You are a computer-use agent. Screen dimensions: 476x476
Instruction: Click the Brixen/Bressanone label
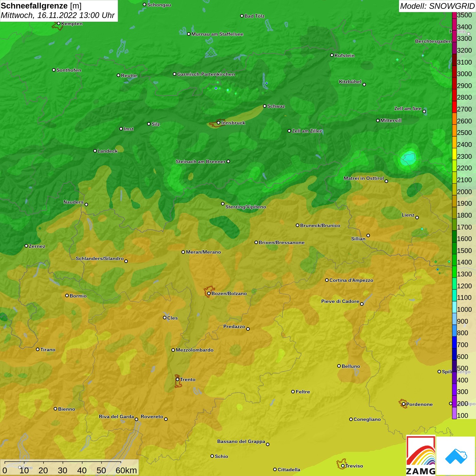coord(282,242)
